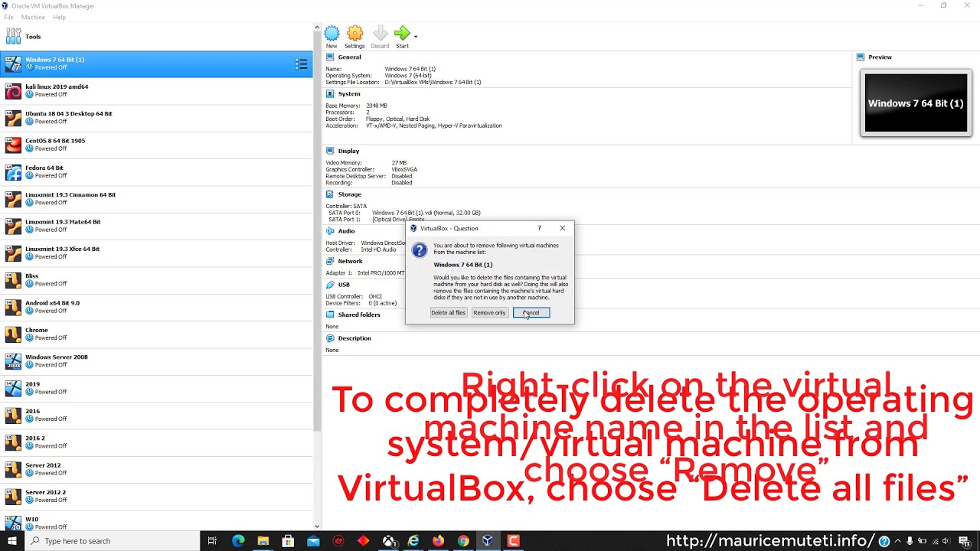Open Task View on the taskbar
This screenshot has width=980, height=551.
point(213,541)
